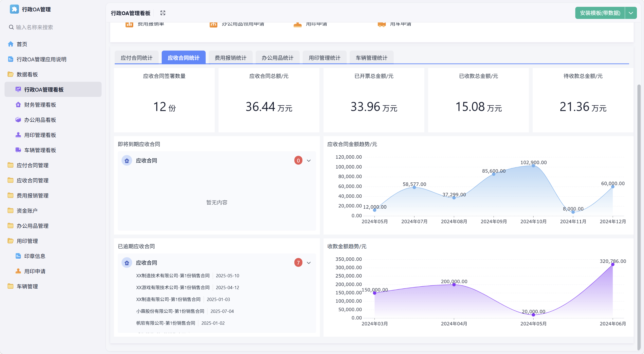This screenshot has width=644, height=354.
Task: Click the sidebar search field 输入名称来搜索
Action: tap(53, 27)
